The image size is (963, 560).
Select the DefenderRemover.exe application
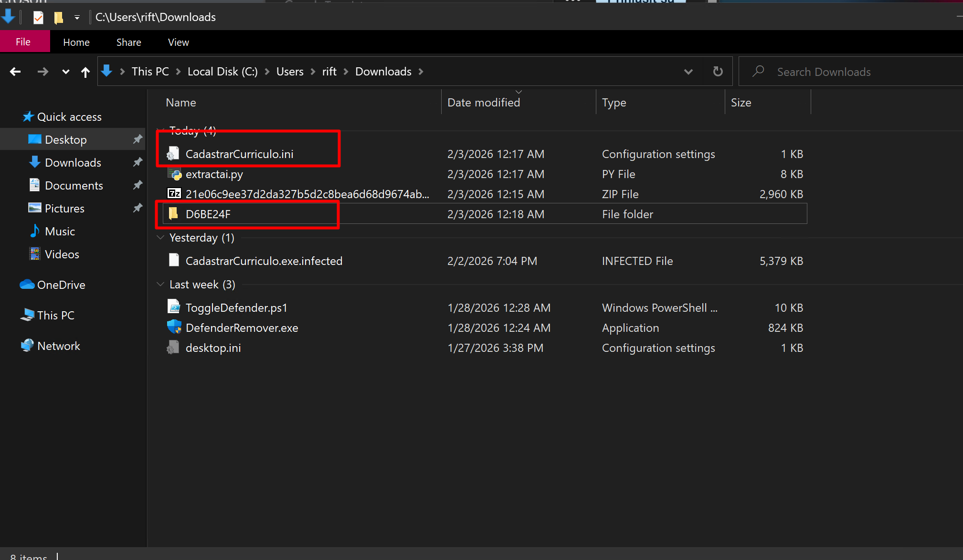485,328
